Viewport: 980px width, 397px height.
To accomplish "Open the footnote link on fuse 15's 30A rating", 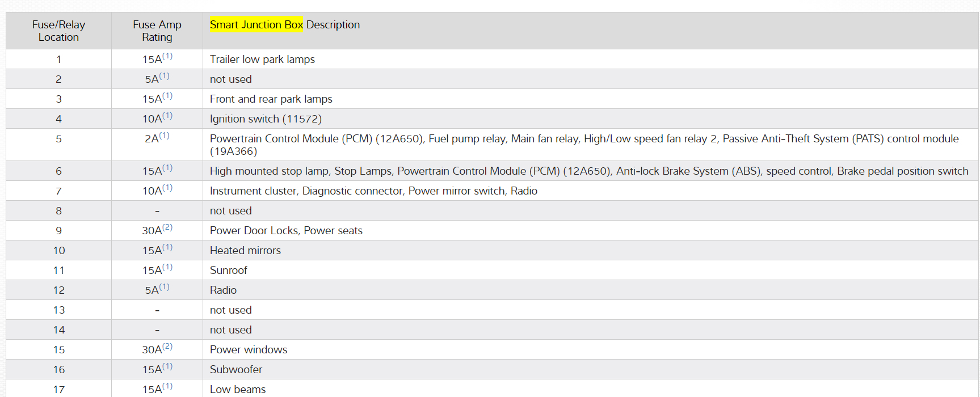I will pyautogui.click(x=167, y=347).
